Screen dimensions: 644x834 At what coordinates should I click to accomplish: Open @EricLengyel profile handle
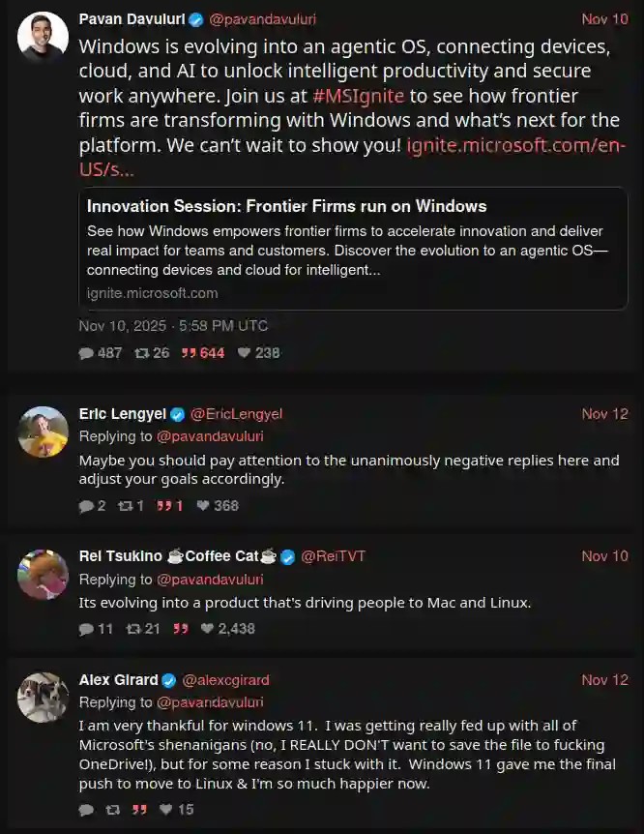(236, 414)
